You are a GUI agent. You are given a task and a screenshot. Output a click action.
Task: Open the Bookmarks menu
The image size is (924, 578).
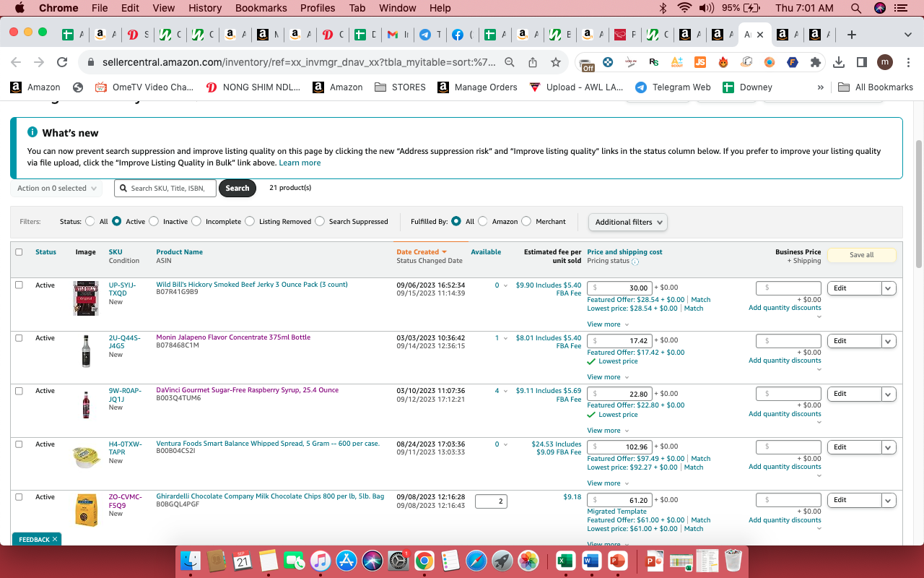click(x=261, y=8)
